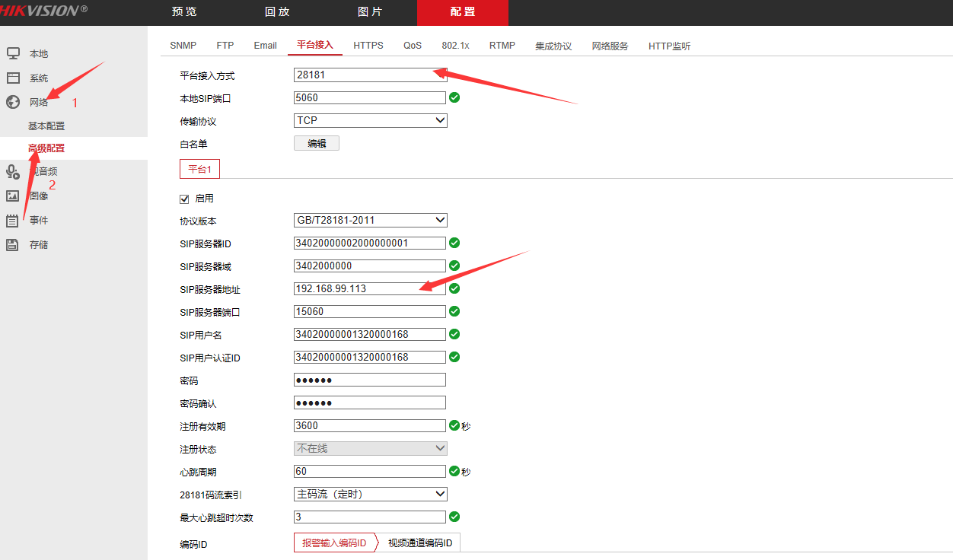Click the microphone icon for 视音频
The height and width of the screenshot is (560, 953).
tap(13, 172)
